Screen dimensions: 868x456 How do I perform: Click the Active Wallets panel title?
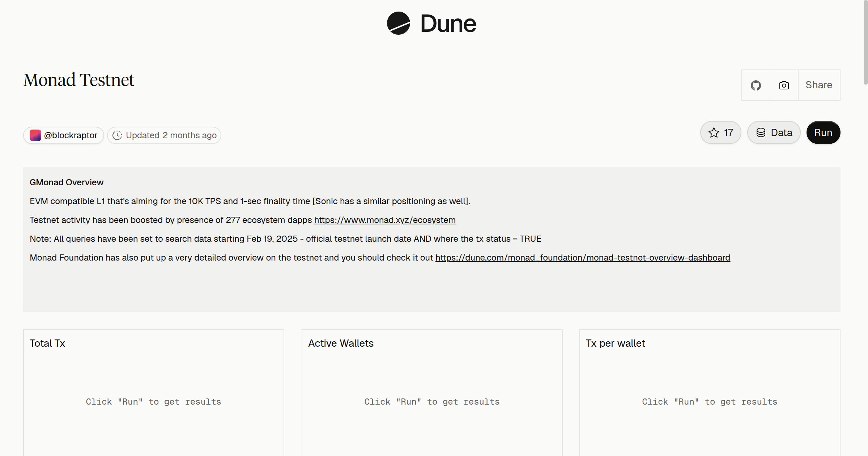341,343
